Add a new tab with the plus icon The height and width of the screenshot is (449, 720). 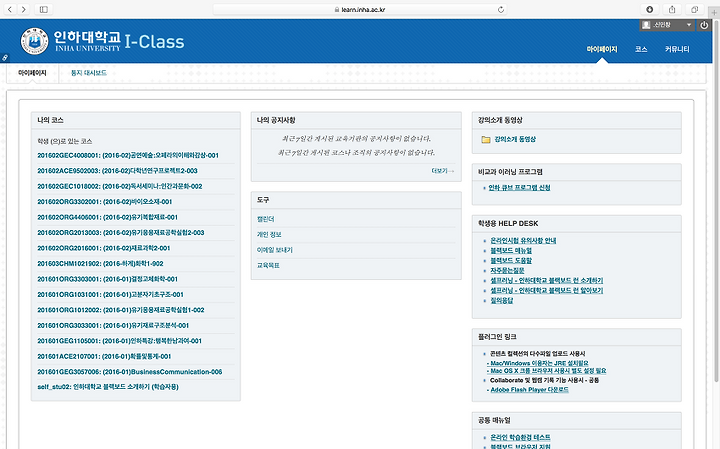point(714,12)
